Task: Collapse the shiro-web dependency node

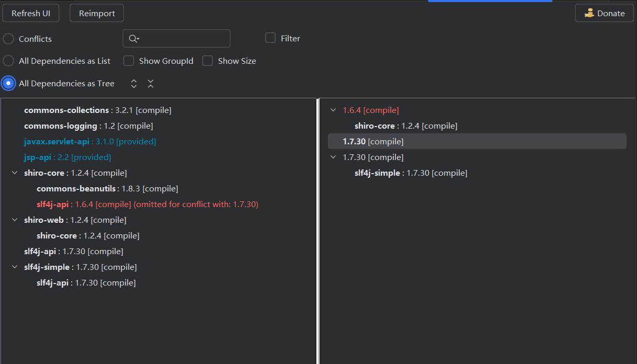Action: (x=15, y=220)
